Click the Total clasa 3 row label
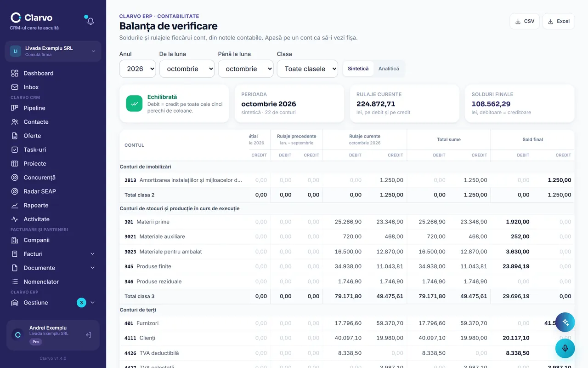Screen dimensions: 588x368 pos(140,296)
